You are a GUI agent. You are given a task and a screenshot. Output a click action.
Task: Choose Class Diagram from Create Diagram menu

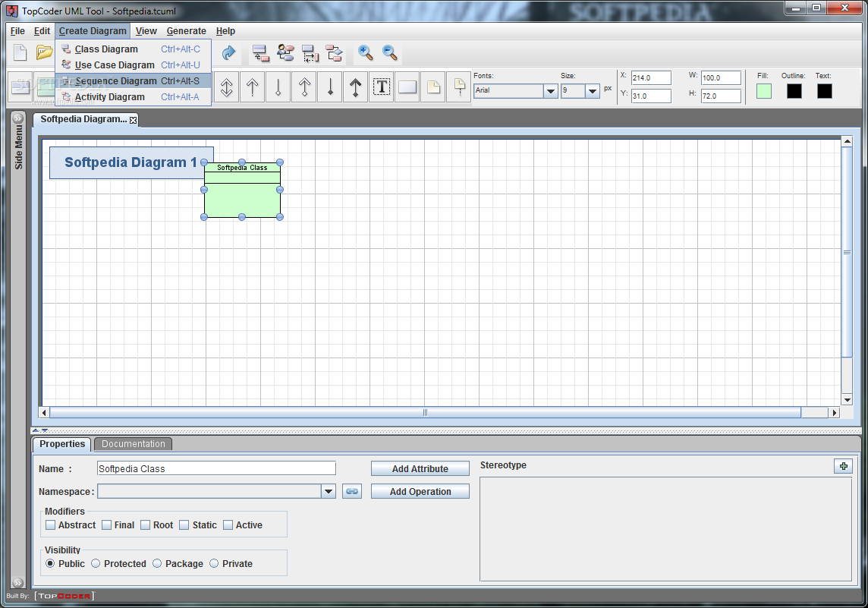[x=133, y=49]
